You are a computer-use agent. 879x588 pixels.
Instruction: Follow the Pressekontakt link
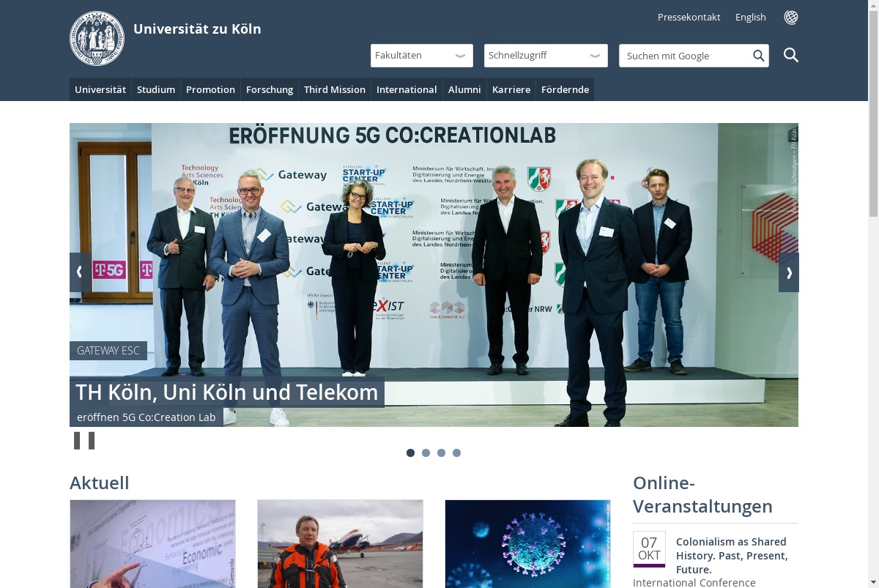(689, 17)
